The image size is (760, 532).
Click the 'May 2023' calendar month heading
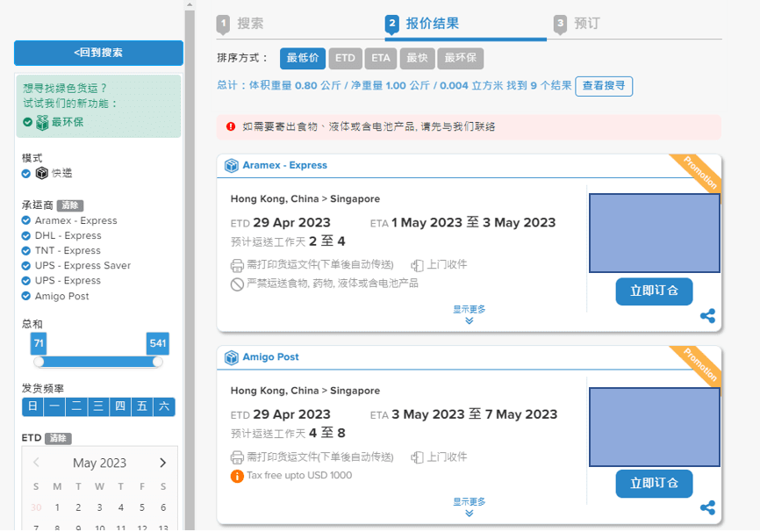point(100,464)
